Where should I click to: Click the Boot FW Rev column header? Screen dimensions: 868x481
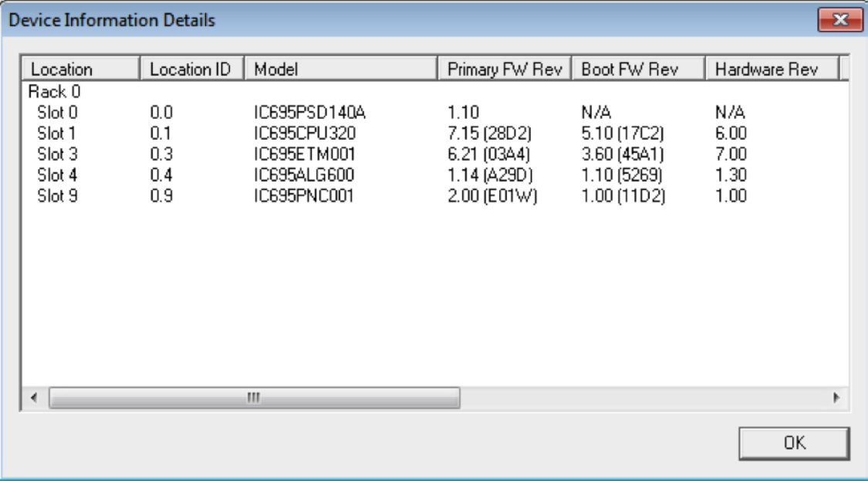tap(638, 69)
